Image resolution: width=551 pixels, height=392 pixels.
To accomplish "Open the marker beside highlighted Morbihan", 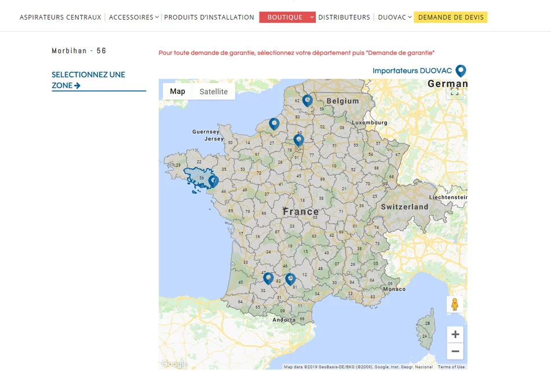I will (213, 181).
